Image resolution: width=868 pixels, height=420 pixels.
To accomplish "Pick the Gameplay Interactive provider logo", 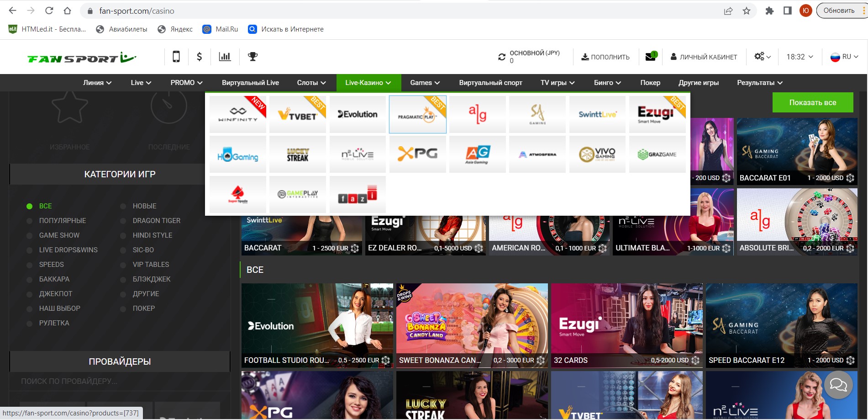I will tap(298, 194).
